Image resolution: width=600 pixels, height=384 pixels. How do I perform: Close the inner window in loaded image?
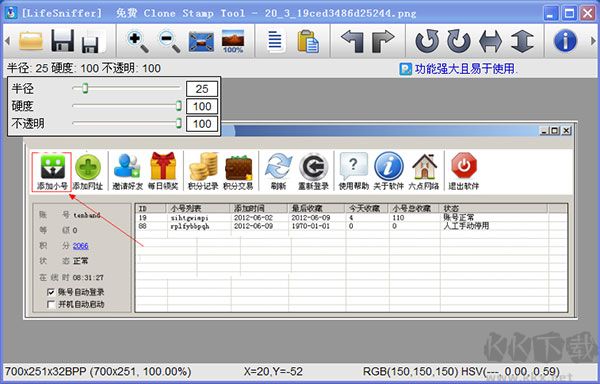(567, 131)
